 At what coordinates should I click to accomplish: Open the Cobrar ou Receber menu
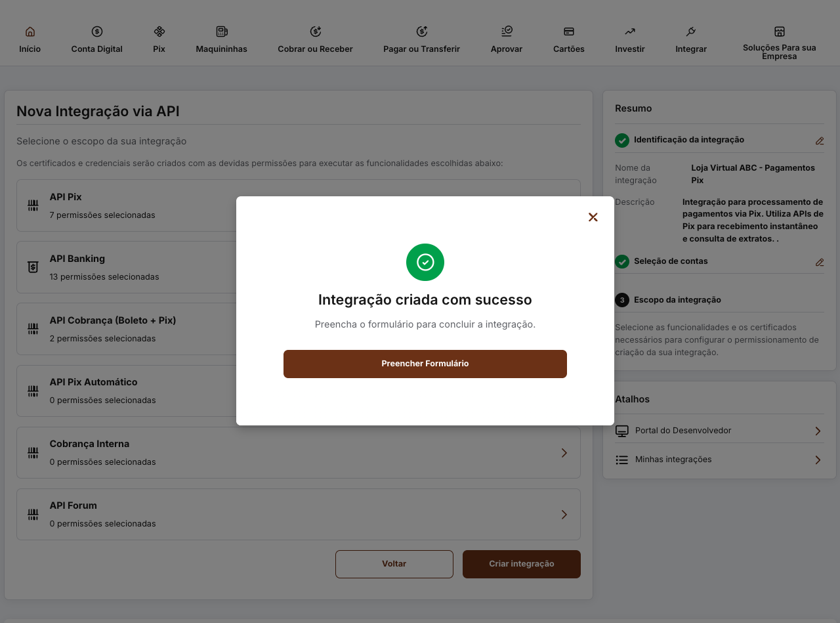click(x=315, y=39)
